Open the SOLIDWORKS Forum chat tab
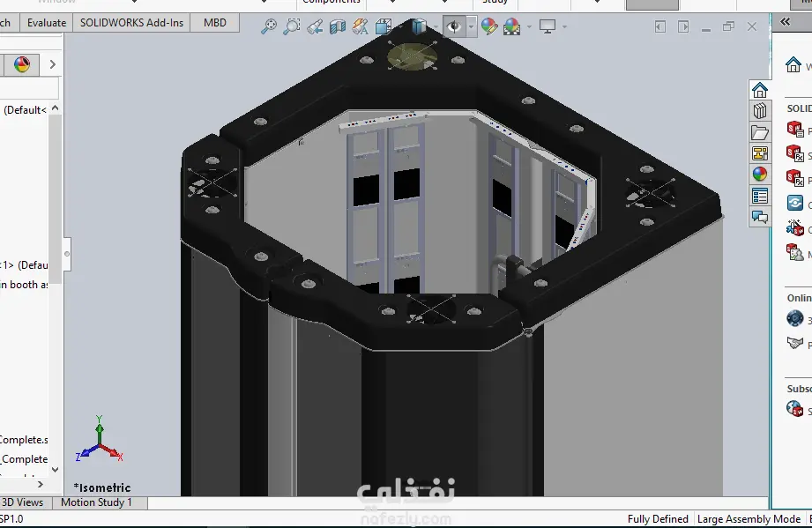Viewport: 812px width, 528px height. coord(760,218)
